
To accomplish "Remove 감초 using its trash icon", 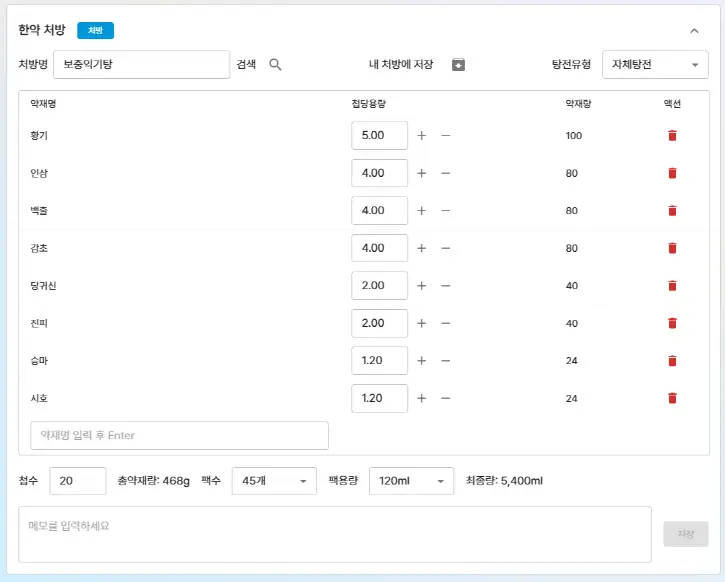I will coord(672,248).
